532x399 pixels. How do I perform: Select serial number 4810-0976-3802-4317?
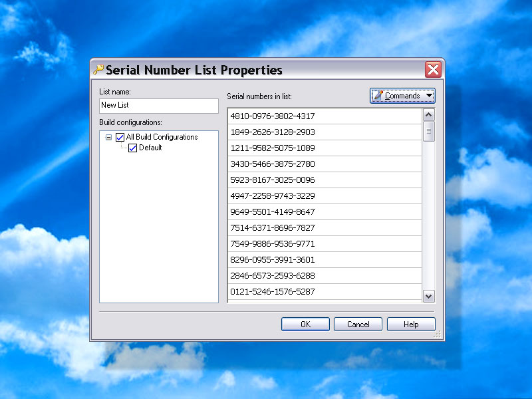(x=325, y=116)
